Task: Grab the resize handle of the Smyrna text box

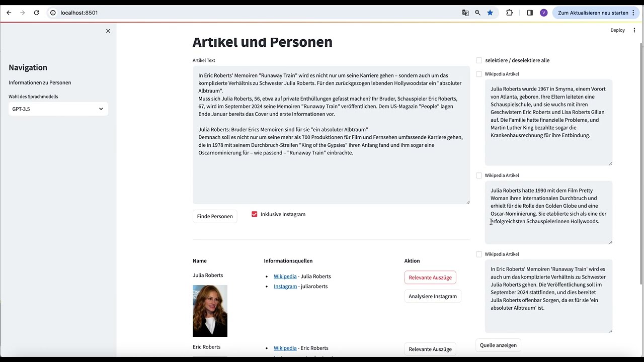Action: tap(610, 163)
